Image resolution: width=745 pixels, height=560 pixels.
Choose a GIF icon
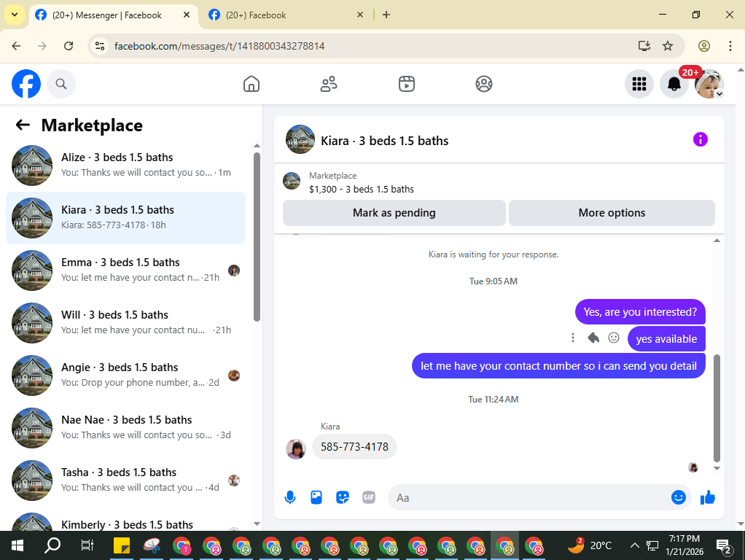point(369,498)
